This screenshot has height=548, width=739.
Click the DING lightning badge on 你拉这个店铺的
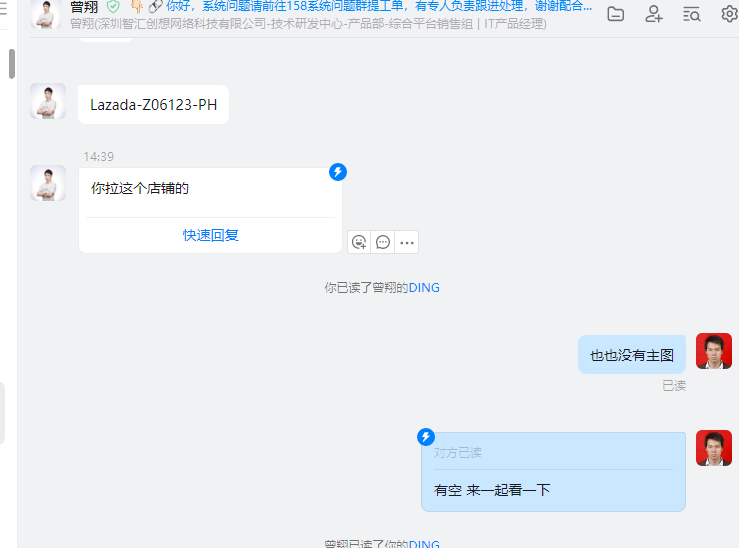[x=337, y=172]
